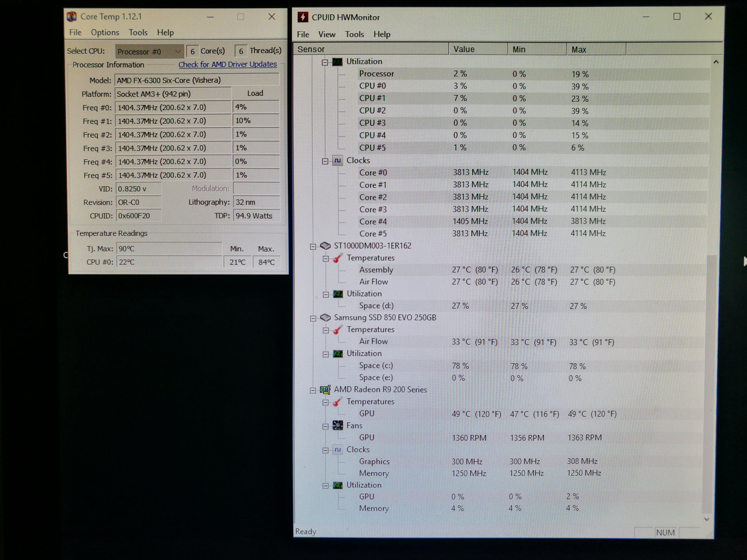Click the AMD Radeon R9 200 graphics card icon
This screenshot has width=747, height=560.
click(325, 390)
